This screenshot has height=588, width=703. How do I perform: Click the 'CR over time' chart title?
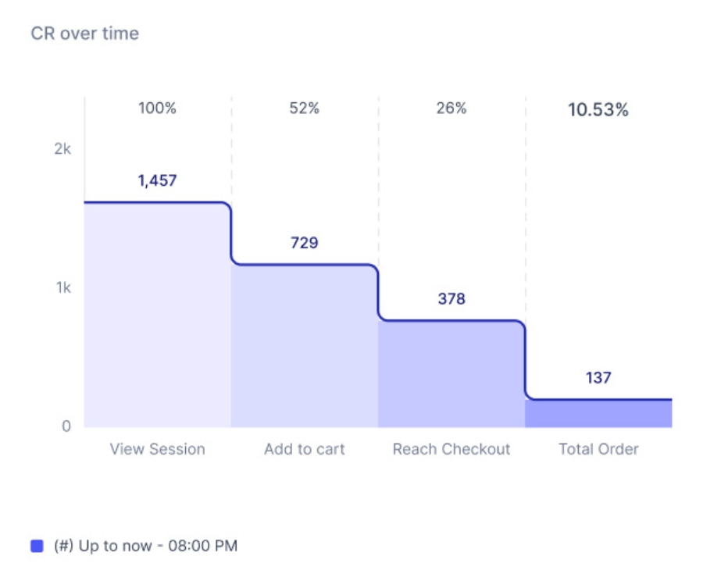(84, 34)
